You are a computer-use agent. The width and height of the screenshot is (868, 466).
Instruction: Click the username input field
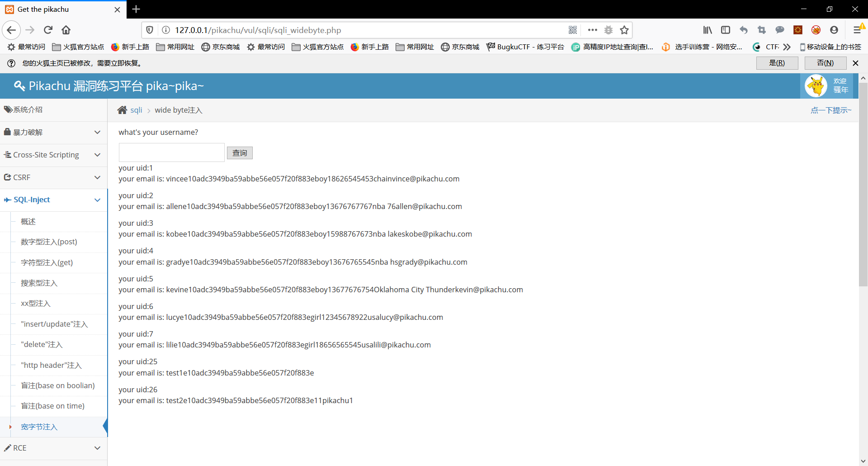[172, 152]
